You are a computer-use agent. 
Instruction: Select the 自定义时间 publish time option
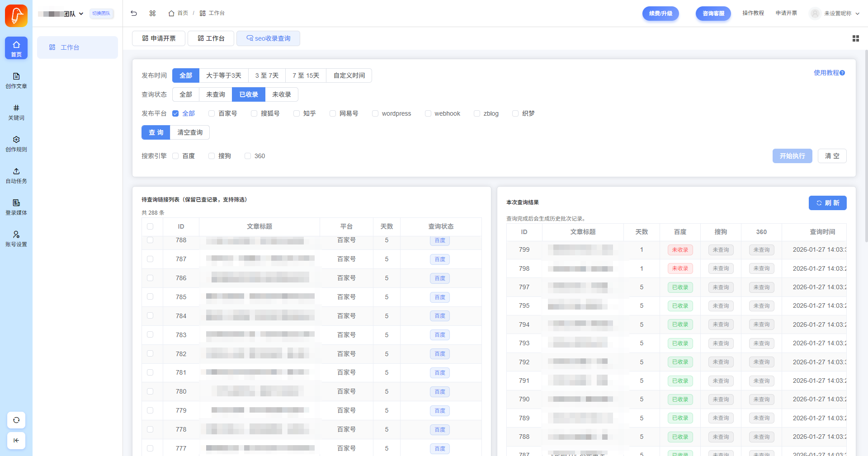tap(349, 75)
